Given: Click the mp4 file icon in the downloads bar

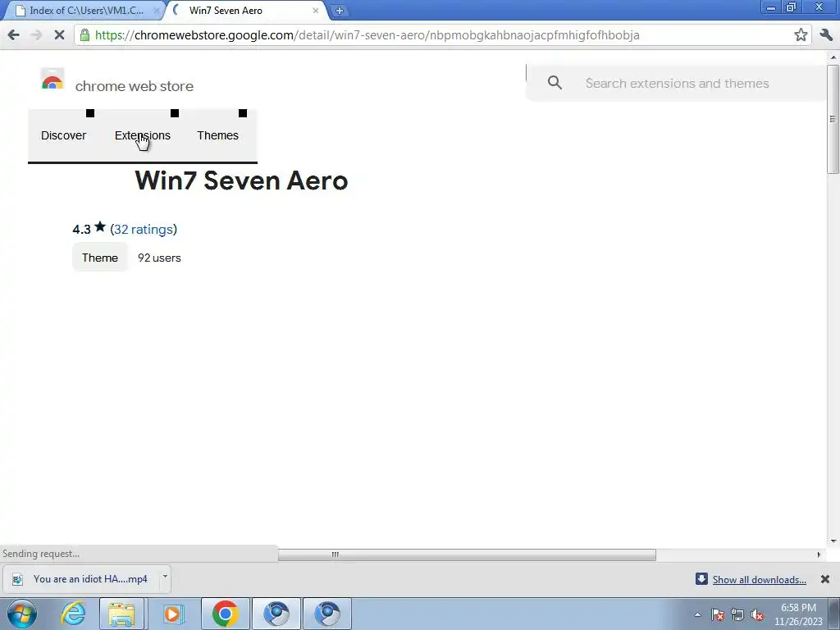Looking at the screenshot, I should [x=18, y=579].
